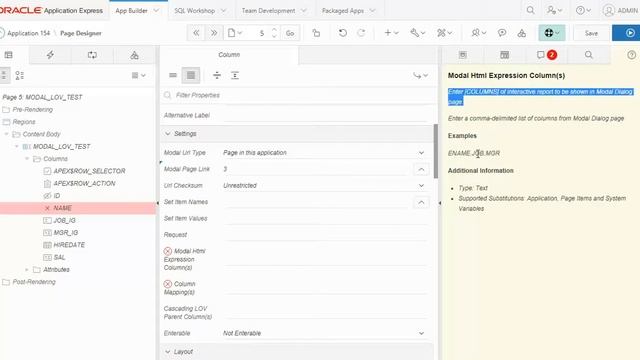The height and width of the screenshot is (360, 640).
Task: Collapse the Columns folder
Action: 27,158
